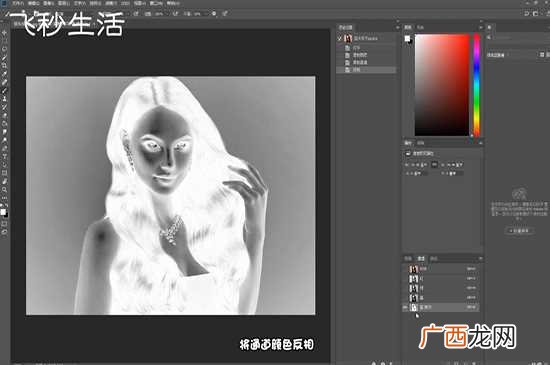Image resolution: width=550 pixels, height=365 pixels.
Task: Open the History panel flyout menu
Action: point(397,27)
